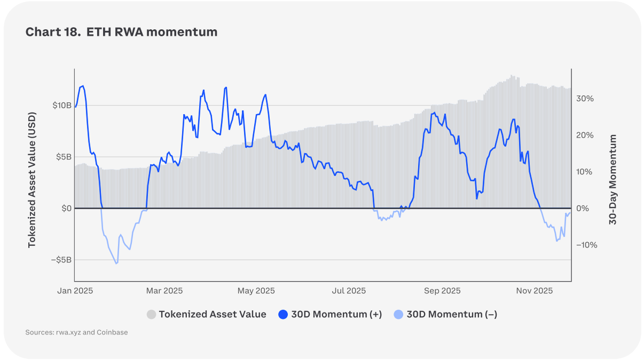Viewport: 644px width, 360px height.
Task: Toggle the 30D Momentum (–) legend label
Action: coord(452,315)
